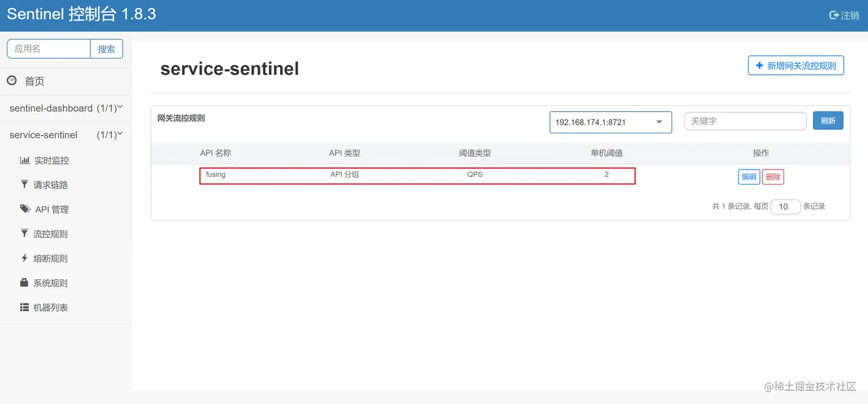Click the real-time monitoring chart icon

pos(25,160)
